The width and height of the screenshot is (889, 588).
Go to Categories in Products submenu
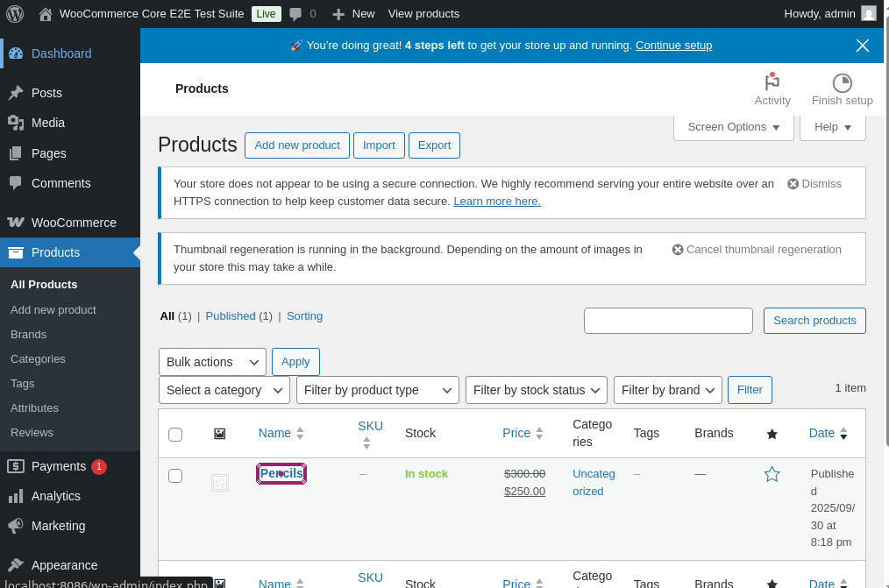click(38, 358)
